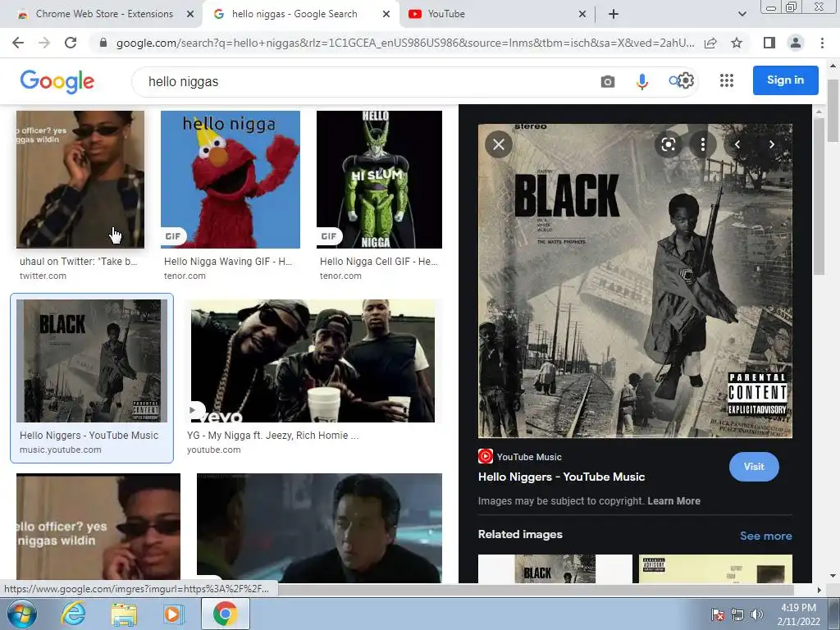The image size is (840, 630).
Task: Show the previous image in preview
Action: (x=737, y=144)
